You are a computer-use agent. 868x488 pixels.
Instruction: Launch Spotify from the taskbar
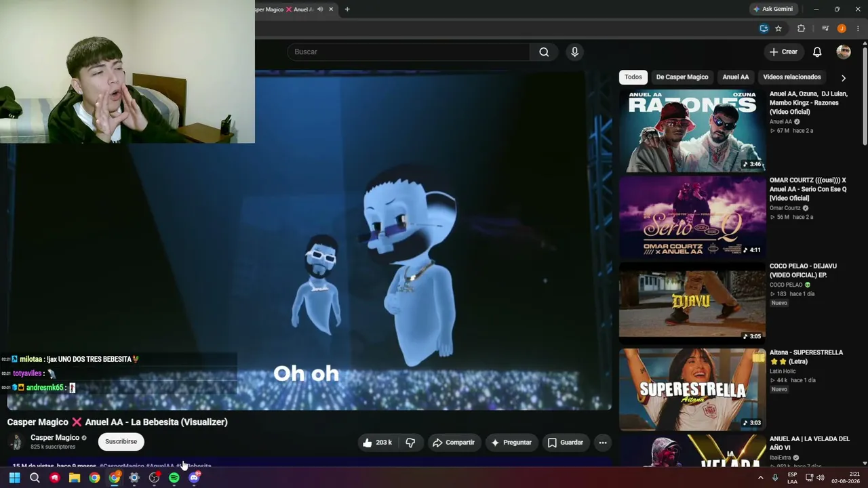point(174,478)
